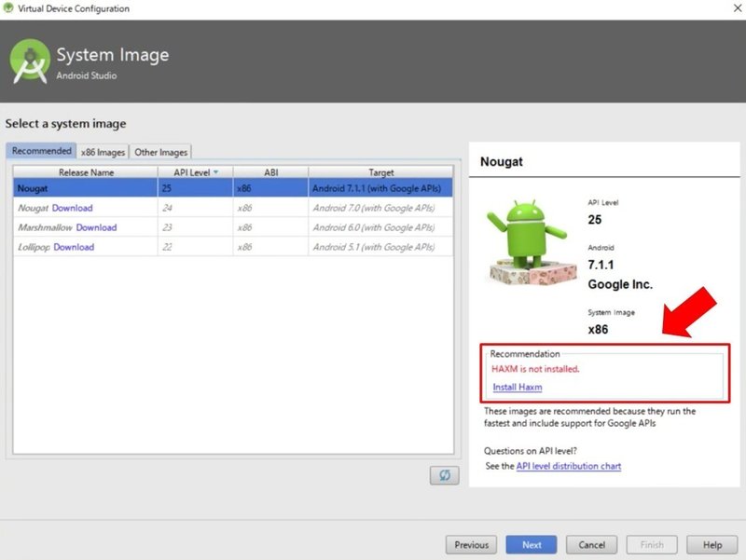Select the API level 22 cell
This screenshot has height=560, width=746.
pyautogui.click(x=196, y=247)
